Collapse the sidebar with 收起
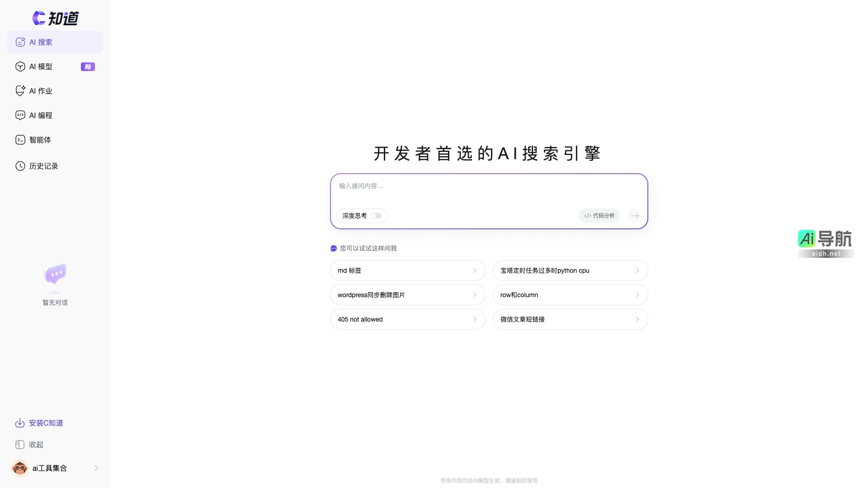Image resolution: width=868 pixels, height=488 pixels. (x=30, y=445)
